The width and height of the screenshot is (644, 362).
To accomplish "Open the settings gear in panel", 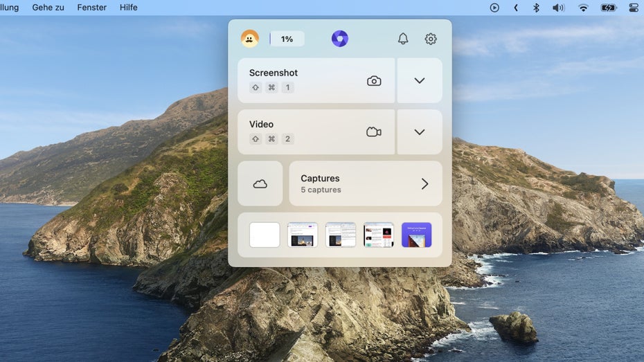I will point(431,39).
